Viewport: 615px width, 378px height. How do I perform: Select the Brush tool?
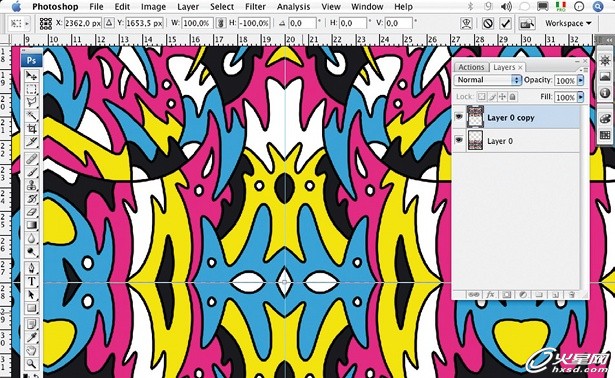[x=31, y=172]
